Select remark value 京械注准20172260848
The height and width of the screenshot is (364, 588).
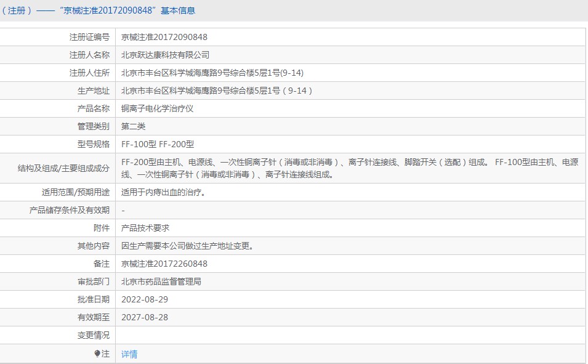pos(164,264)
